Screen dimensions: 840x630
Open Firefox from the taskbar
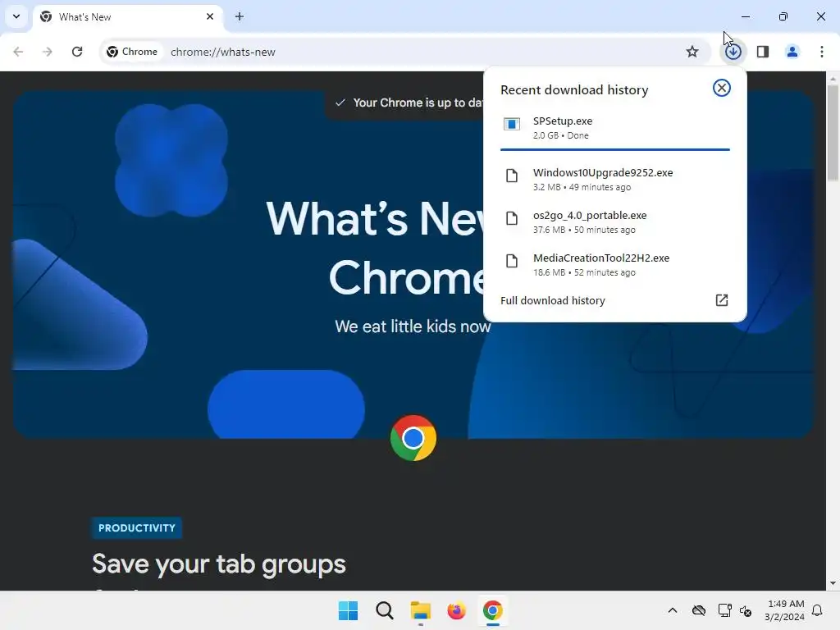[456, 610]
